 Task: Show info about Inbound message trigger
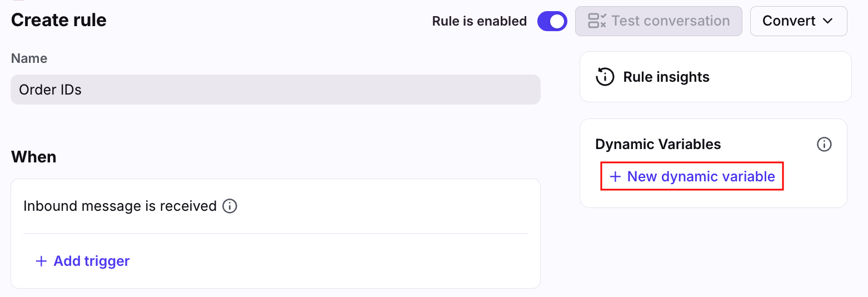pyautogui.click(x=230, y=206)
